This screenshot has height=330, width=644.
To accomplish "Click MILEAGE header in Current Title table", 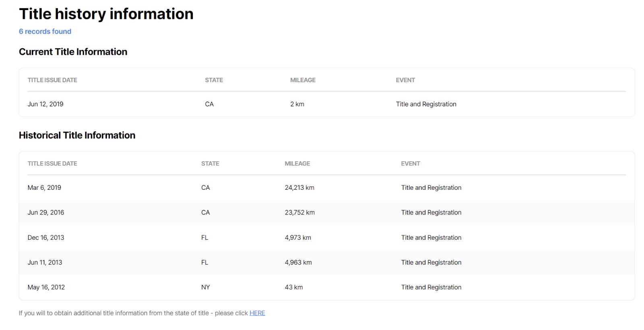I will click(x=303, y=80).
